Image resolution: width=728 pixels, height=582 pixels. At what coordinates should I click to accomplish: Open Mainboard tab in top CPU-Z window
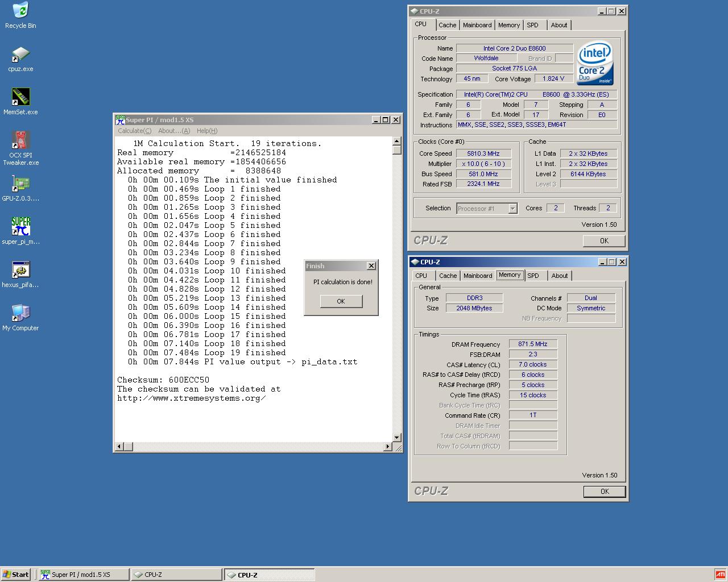tap(477, 25)
